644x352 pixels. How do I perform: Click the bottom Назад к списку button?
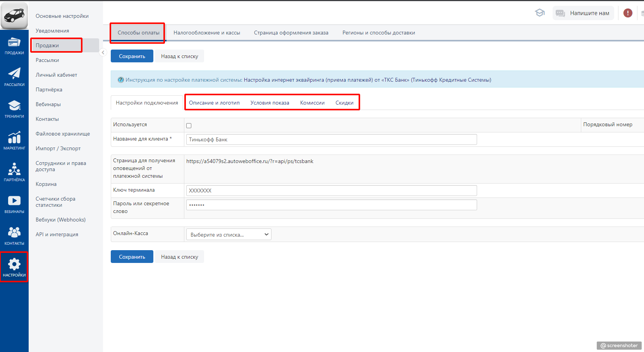pos(179,257)
